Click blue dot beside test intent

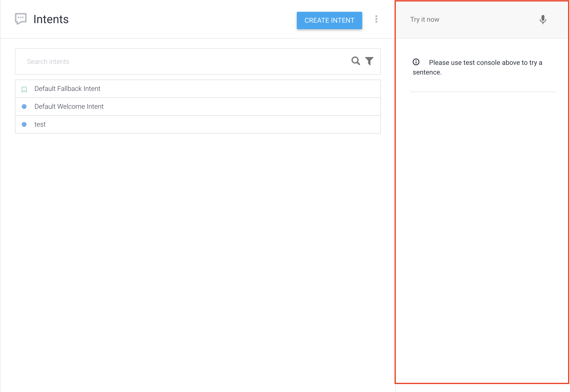tap(24, 125)
